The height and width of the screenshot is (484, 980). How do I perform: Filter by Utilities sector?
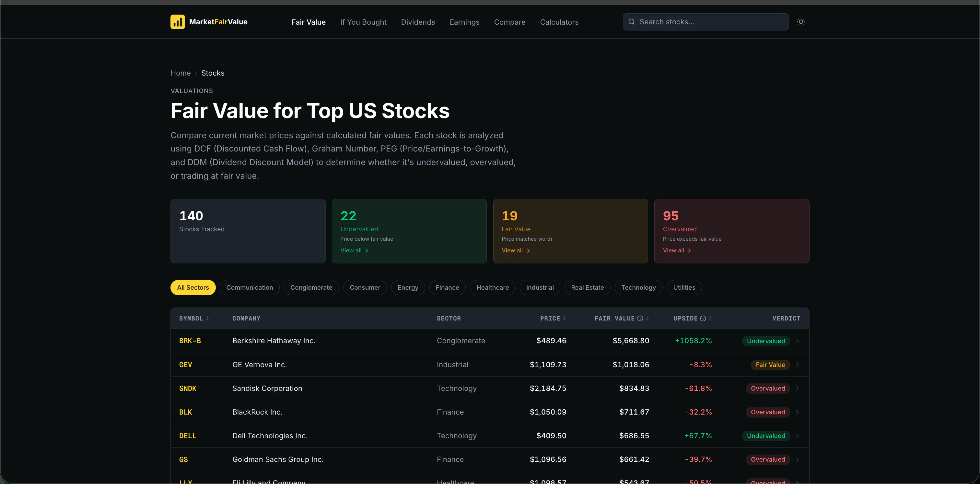coord(684,287)
